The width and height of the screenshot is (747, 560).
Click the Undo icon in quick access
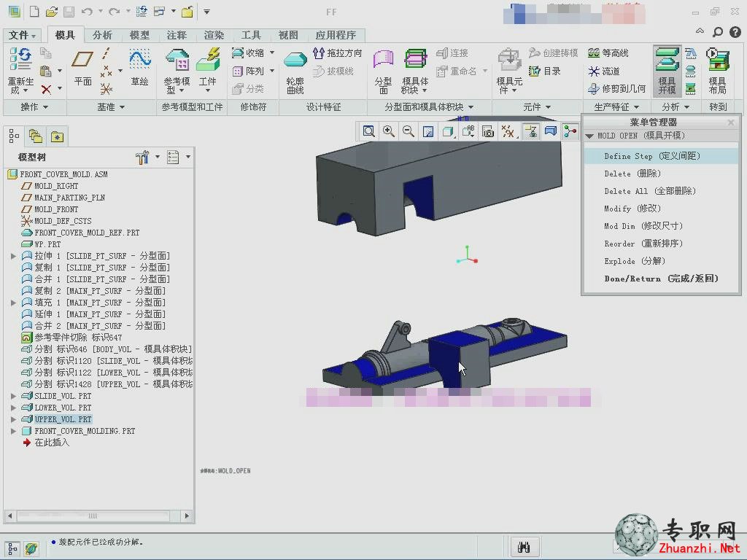point(88,12)
